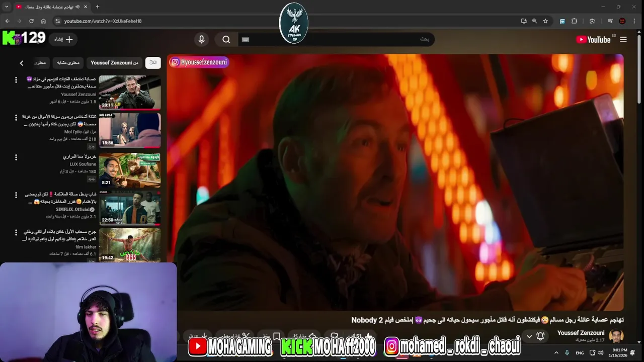Open the taskbar volume speaker icon
The height and width of the screenshot is (362, 644).
pos(600,352)
